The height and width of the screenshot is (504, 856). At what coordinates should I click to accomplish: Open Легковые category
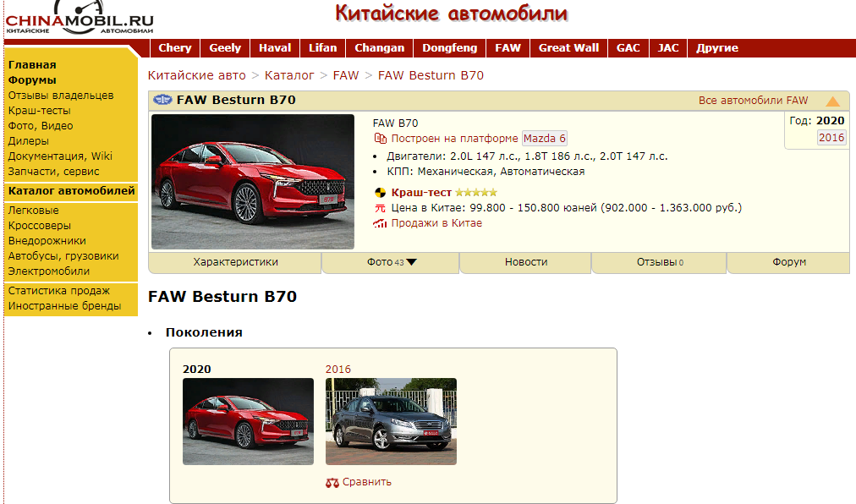[x=33, y=211]
